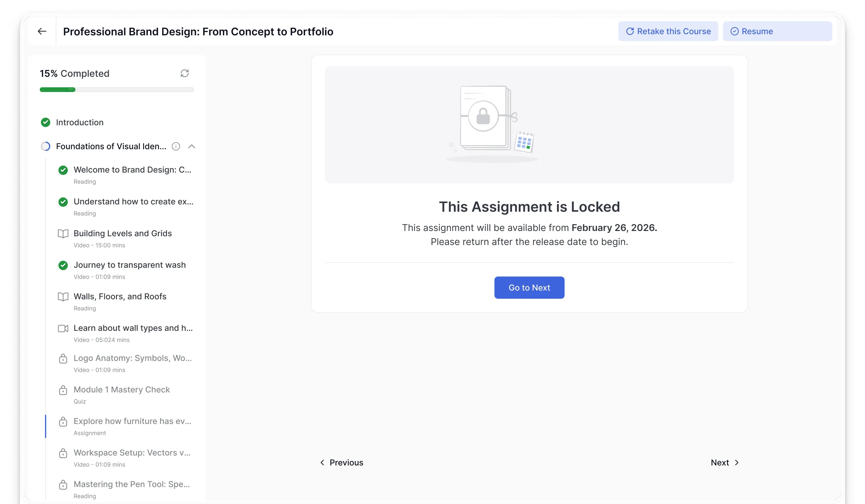Click book icon beside Building Levels and Grids
The width and height of the screenshot is (865, 504).
pyautogui.click(x=63, y=234)
